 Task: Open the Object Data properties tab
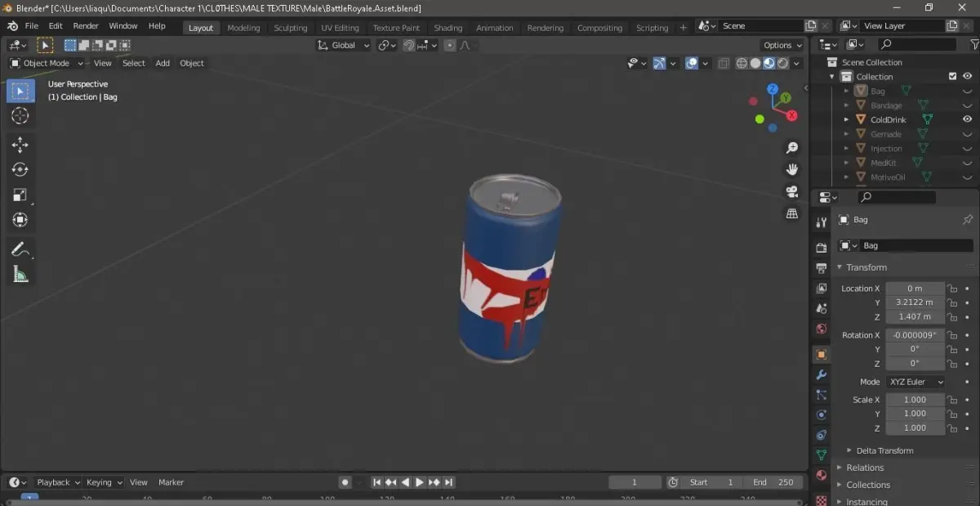pyautogui.click(x=822, y=455)
